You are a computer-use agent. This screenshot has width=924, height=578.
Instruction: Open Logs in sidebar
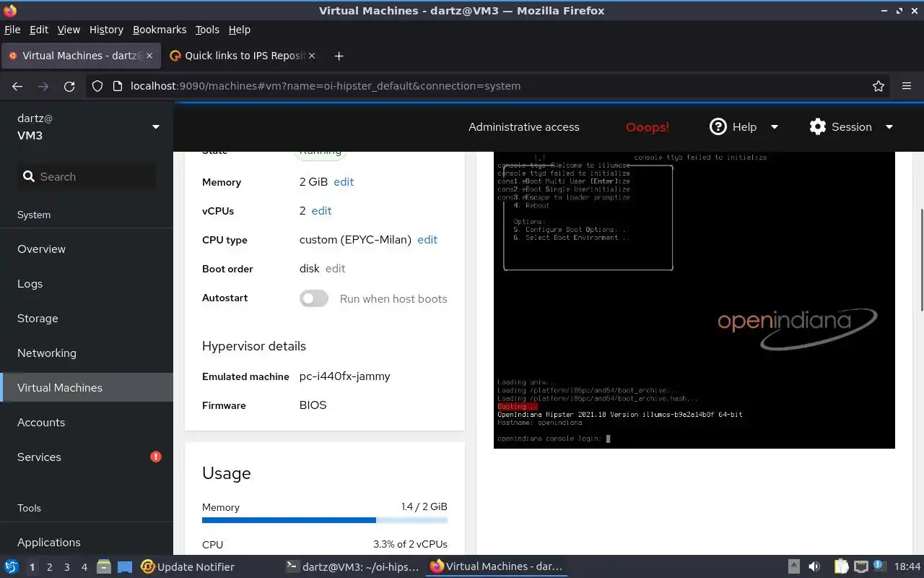(87, 283)
